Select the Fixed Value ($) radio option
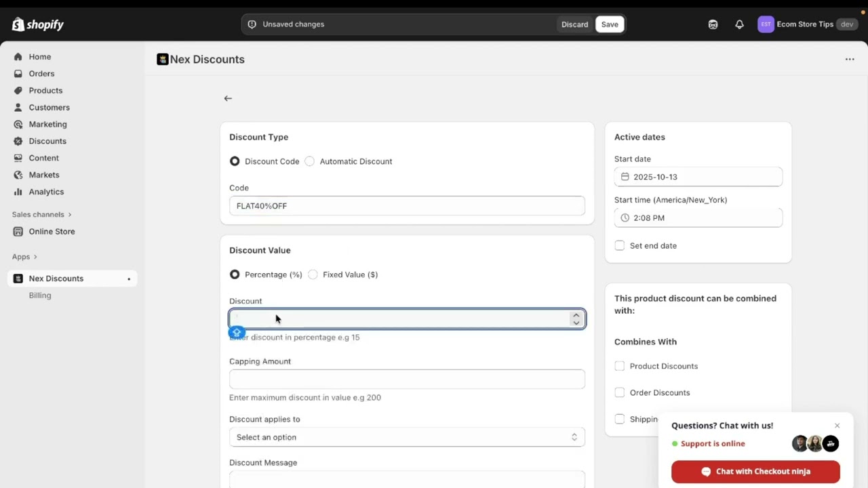This screenshot has width=868, height=488. tap(313, 274)
